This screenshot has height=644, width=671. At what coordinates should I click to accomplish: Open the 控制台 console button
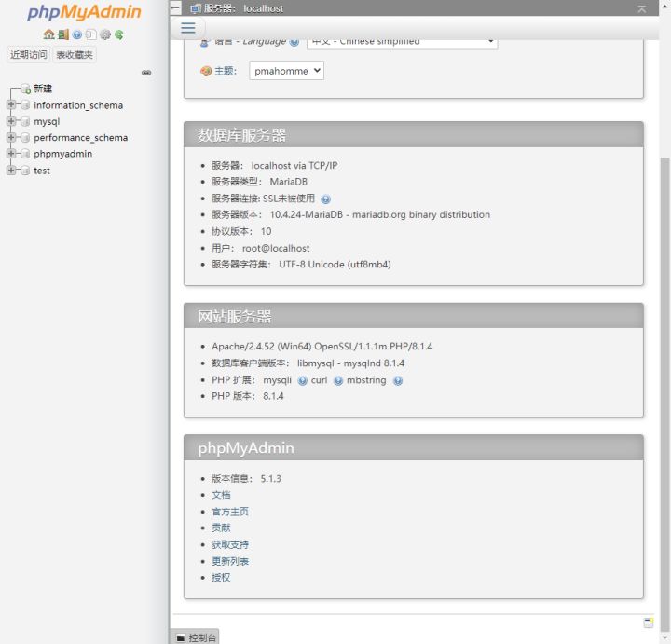[195, 637]
